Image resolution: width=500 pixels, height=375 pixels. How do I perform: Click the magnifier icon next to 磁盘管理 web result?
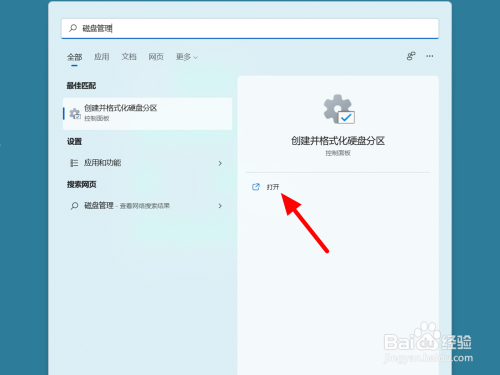click(x=74, y=206)
